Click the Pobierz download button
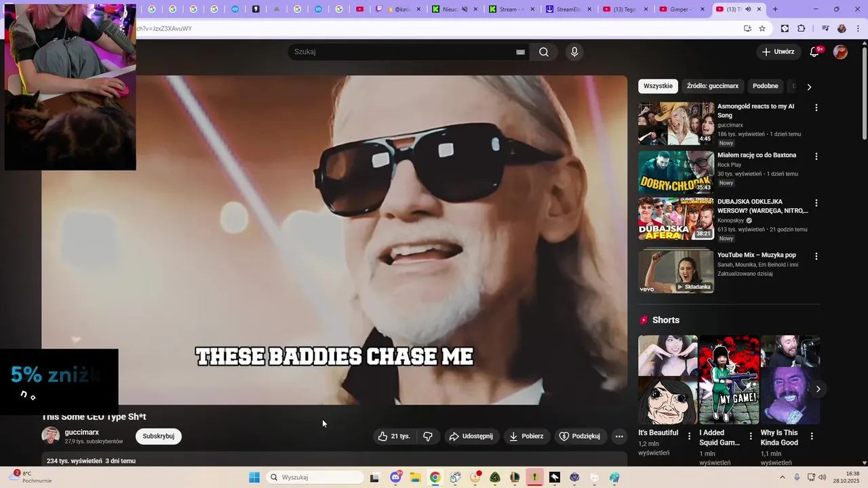The height and width of the screenshot is (488, 868). 526,436
